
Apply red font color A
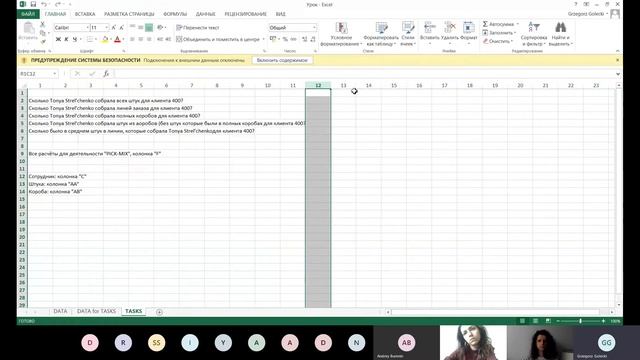tap(118, 39)
